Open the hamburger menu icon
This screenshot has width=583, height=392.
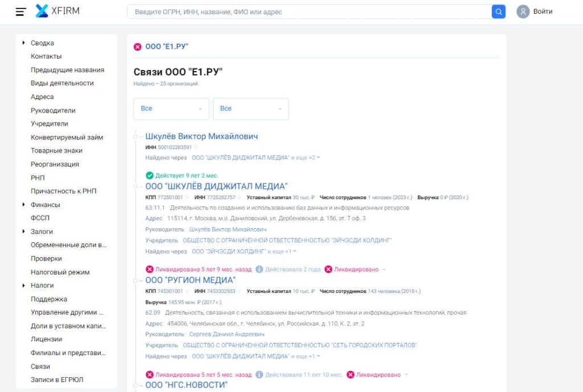pos(21,11)
